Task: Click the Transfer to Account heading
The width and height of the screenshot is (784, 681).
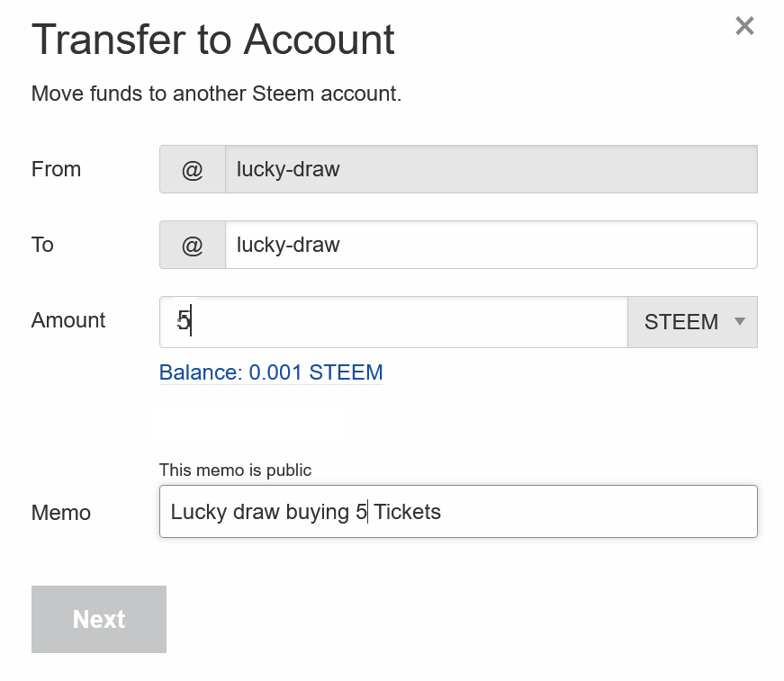Action: click(213, 40)
